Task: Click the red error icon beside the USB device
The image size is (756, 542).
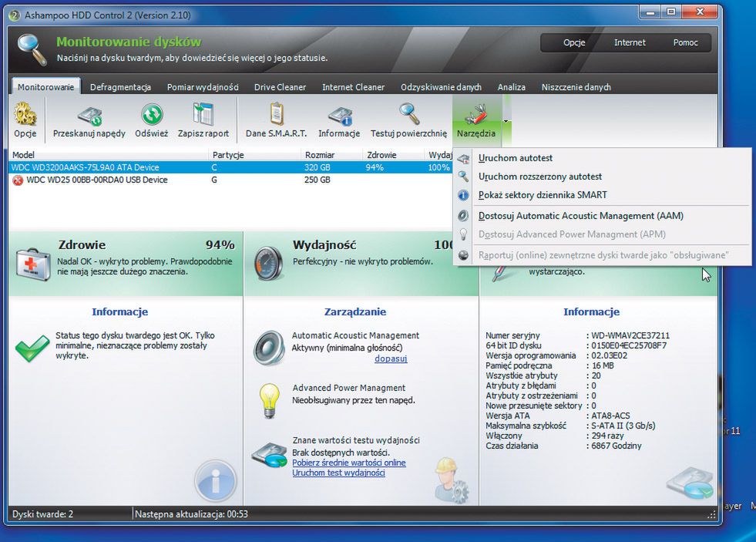Action: (x=18, y=180)
